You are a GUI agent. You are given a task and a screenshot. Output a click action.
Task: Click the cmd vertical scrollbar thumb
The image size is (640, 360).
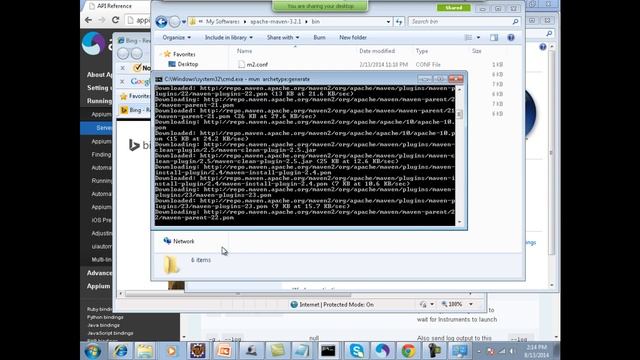point(460,114)
